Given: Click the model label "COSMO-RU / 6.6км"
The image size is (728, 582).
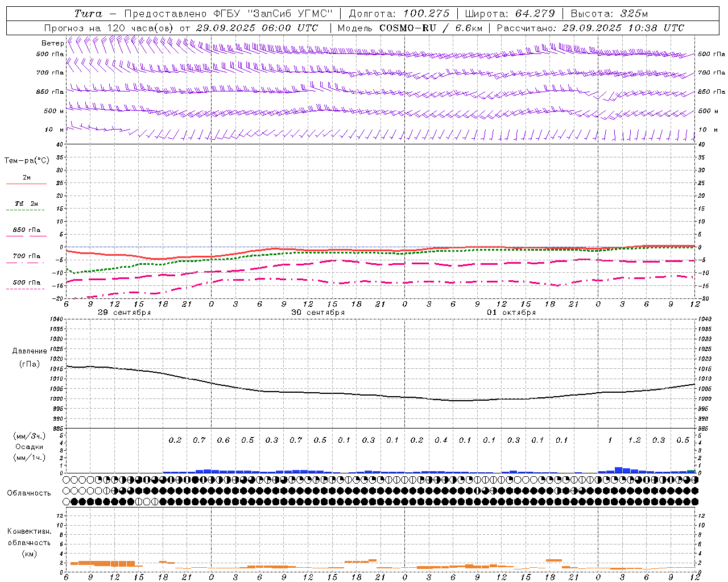Looking at the screenshot, I should [x=431, y=28].
